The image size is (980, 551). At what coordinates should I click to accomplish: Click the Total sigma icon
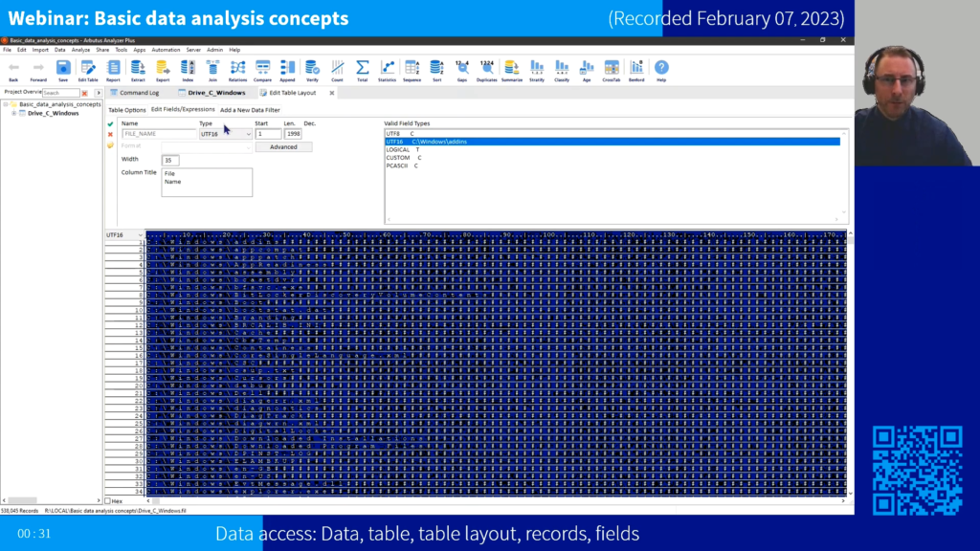363,71
